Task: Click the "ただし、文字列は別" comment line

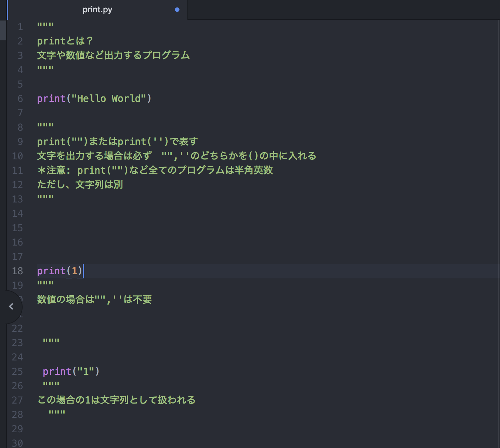Action: (80, 185)
